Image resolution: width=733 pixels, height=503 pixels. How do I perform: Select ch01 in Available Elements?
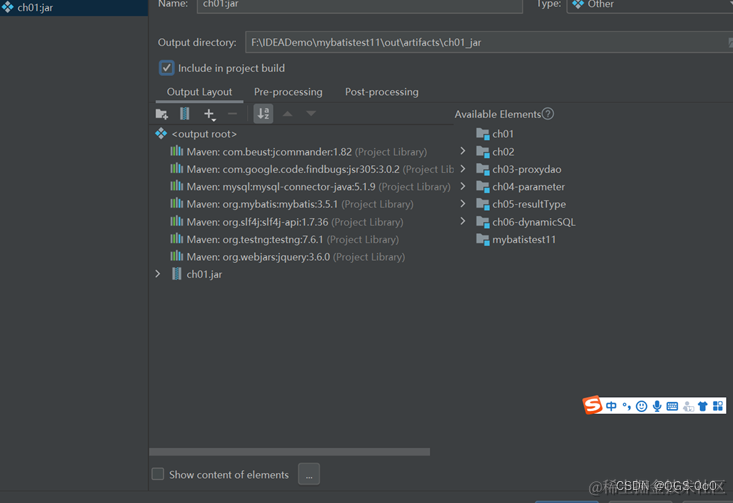pyautogui.click(x=503, y=134)
